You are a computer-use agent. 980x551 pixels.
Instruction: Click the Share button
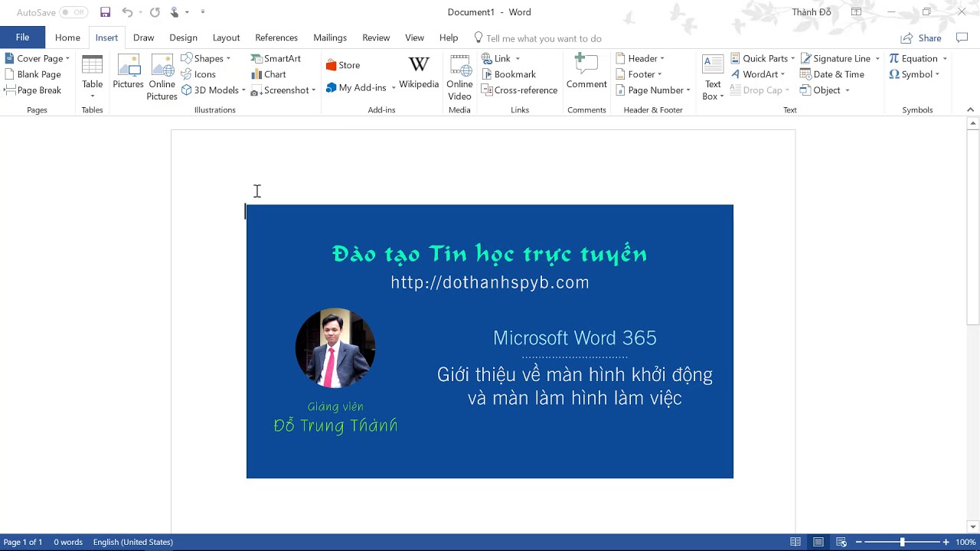coord(921,38)
